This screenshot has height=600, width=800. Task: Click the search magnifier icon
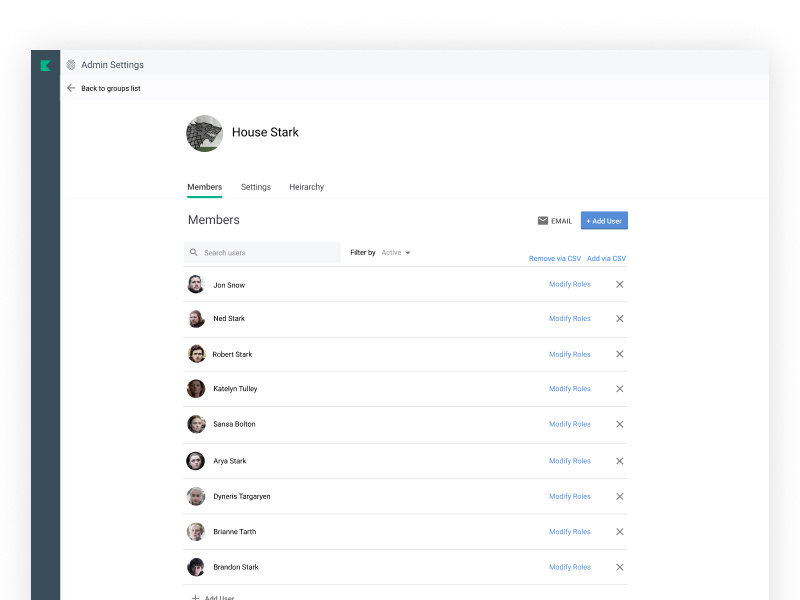pos(194,253)
